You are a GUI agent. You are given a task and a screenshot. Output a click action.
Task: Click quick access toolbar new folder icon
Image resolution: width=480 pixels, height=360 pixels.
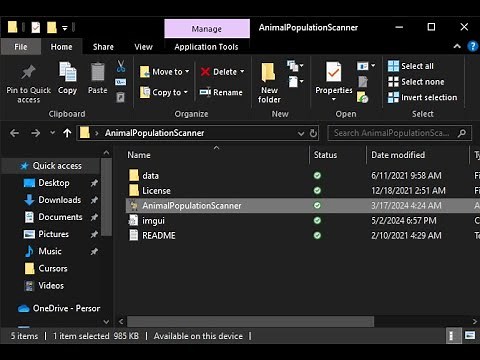[52, 27]
